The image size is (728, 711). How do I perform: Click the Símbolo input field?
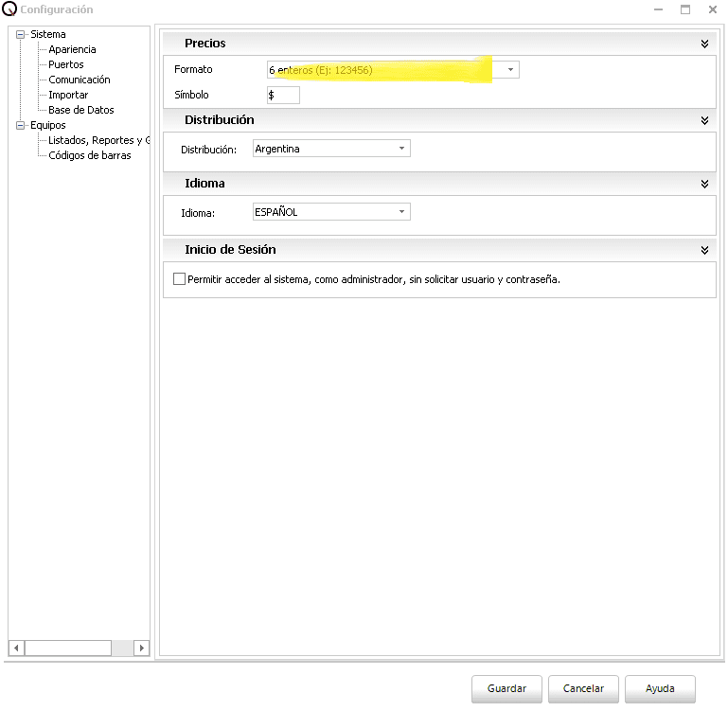click(284, 96)
